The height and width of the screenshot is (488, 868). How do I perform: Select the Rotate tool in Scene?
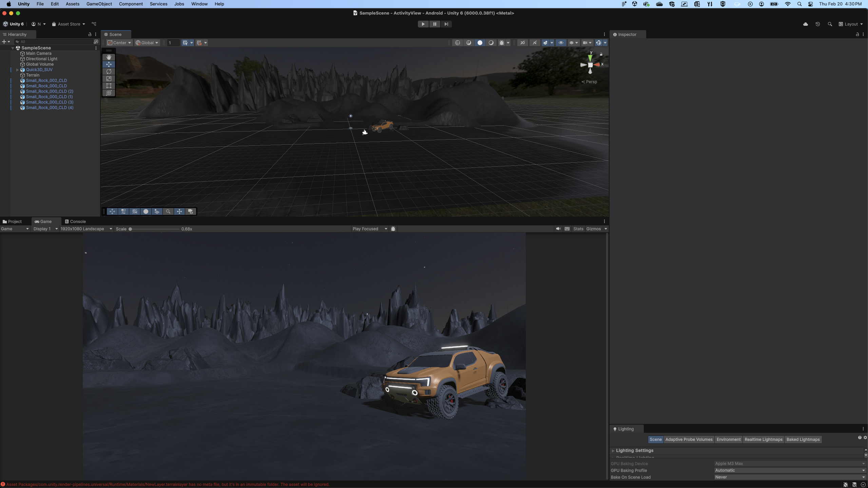point(109,72)
